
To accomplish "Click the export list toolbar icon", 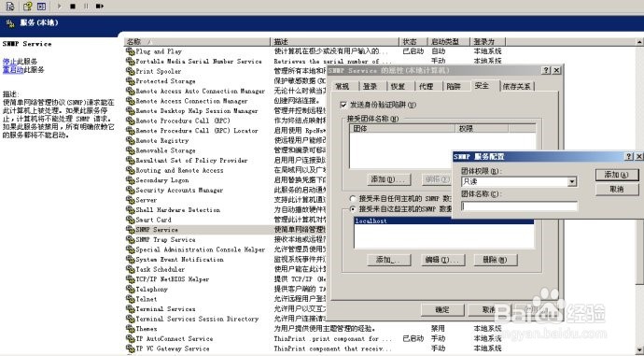I will pos(10,7).
